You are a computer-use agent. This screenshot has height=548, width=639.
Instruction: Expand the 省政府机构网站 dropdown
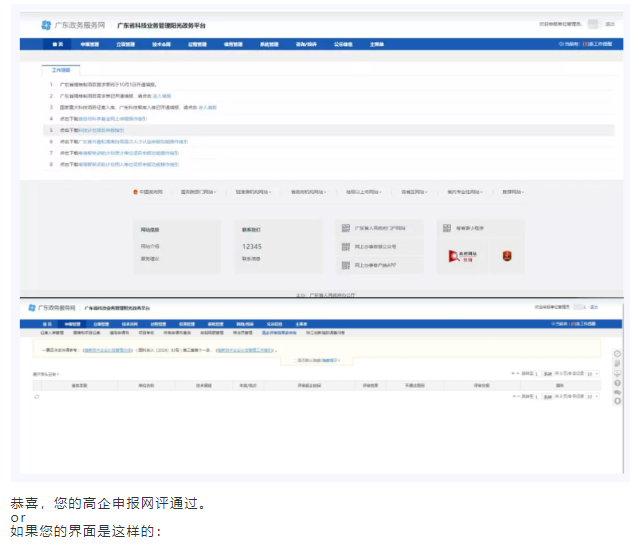[x=308, y=192]
